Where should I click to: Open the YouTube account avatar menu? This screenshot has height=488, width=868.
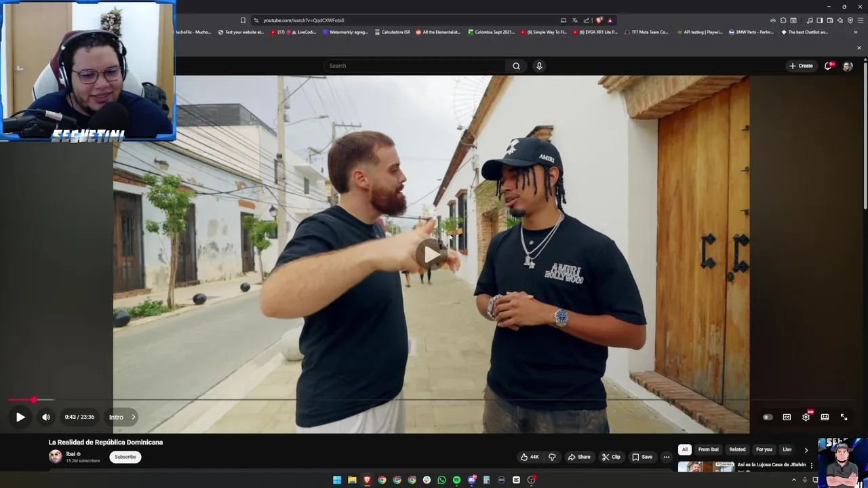pos(847,66)
